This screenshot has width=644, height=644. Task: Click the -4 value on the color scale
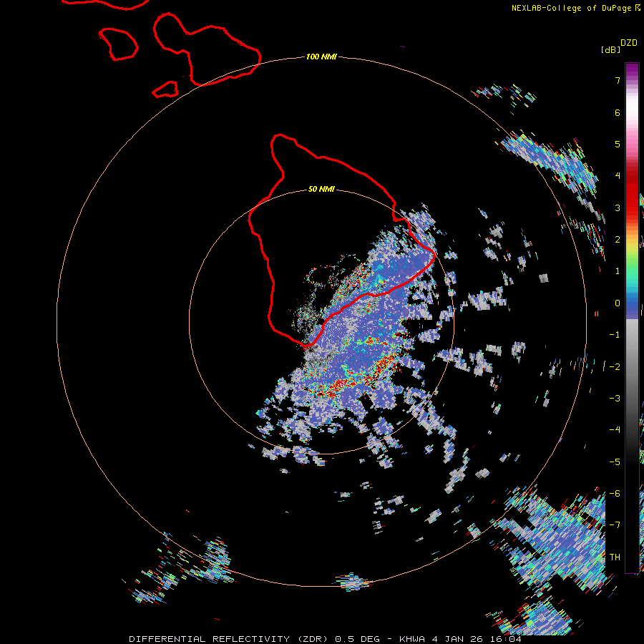pyautogui.click(x=615, y=430)
